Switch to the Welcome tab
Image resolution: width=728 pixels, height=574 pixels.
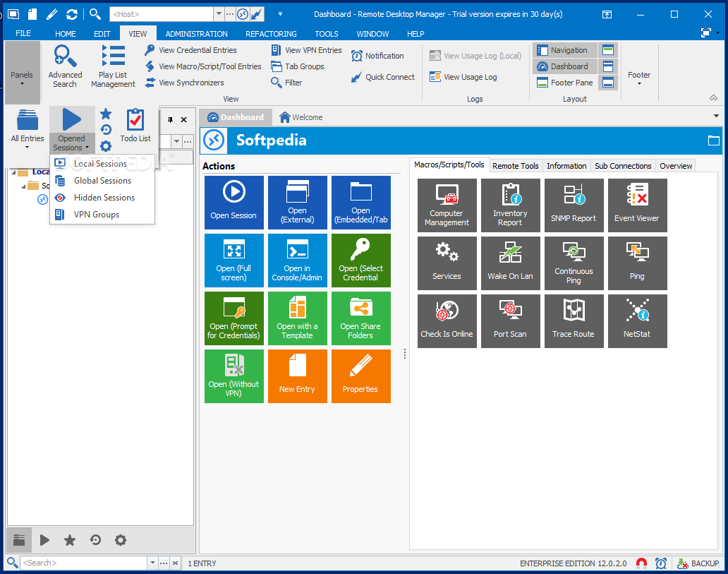(x=301, y=117)
